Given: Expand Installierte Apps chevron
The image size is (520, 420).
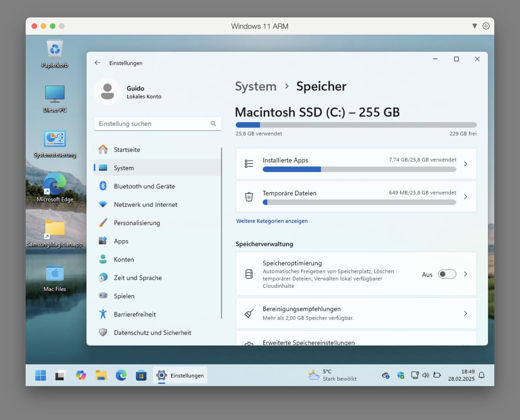Looking at the screenshot, I should click(x=466, y=164).
